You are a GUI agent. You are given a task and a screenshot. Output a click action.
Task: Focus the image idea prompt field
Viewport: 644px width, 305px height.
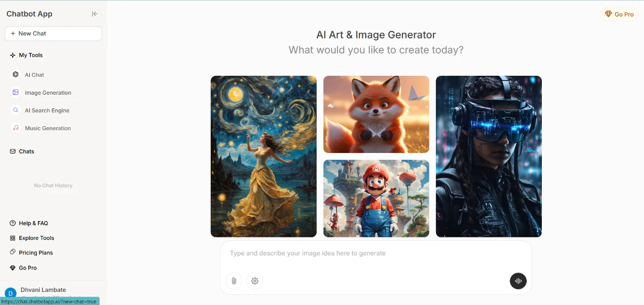tap(376, 253)
